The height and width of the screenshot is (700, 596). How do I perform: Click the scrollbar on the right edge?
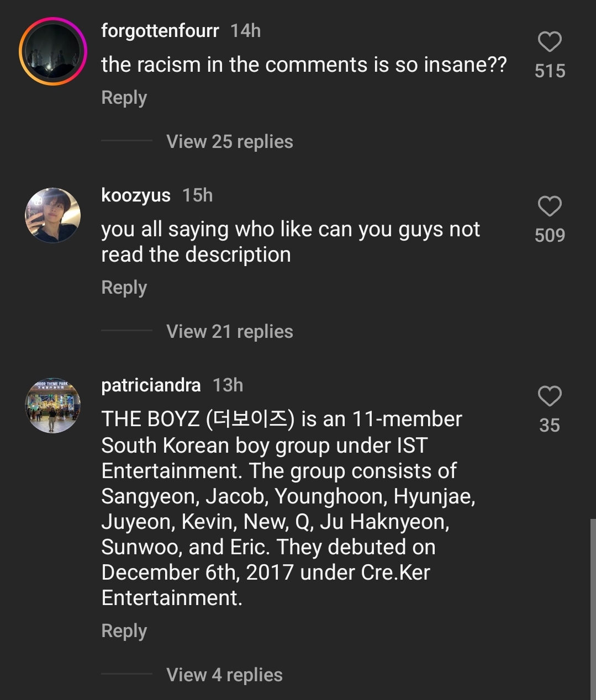[x=593, y=607]
